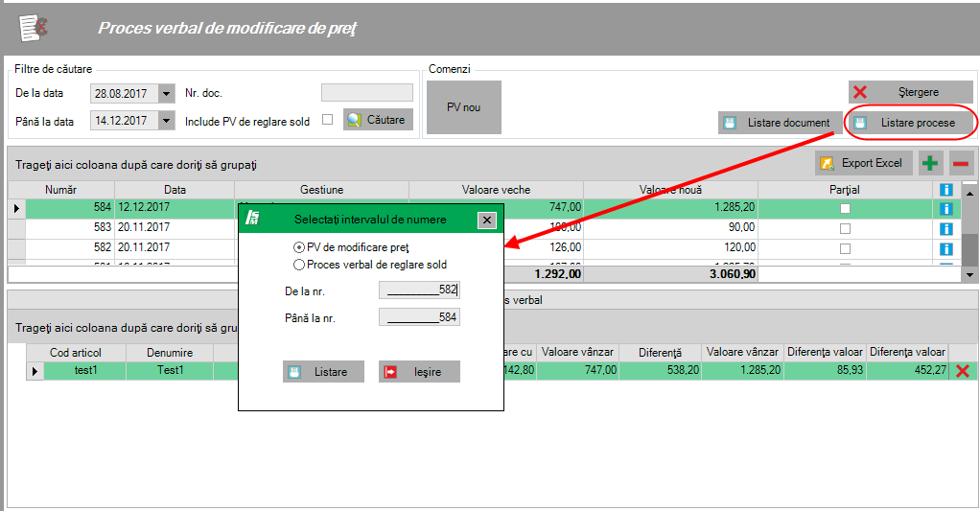Image resolution: width=980 pixels, height=511 pixels.
Task: Sort by the Valoare veche column header
Action: (497, 190)
